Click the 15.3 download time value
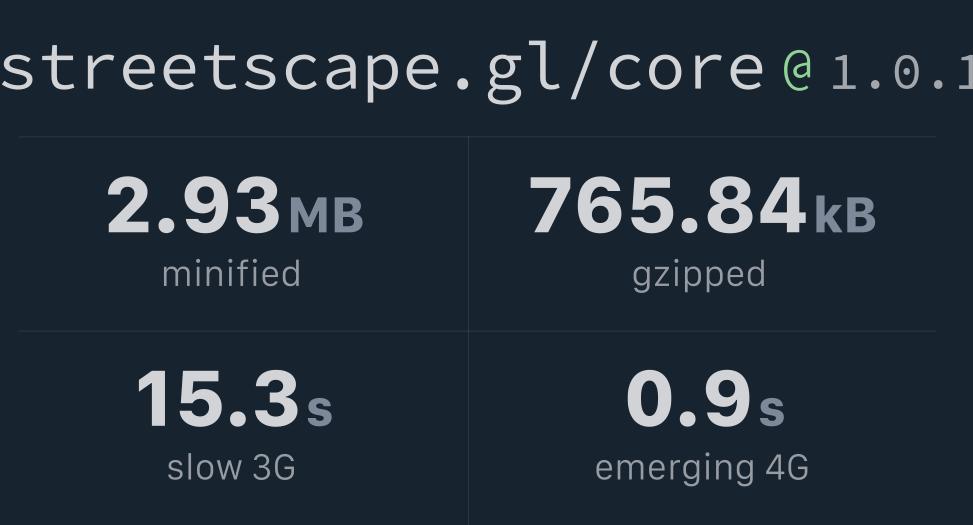Screen dimensions: 973x525 pos(217,400)
